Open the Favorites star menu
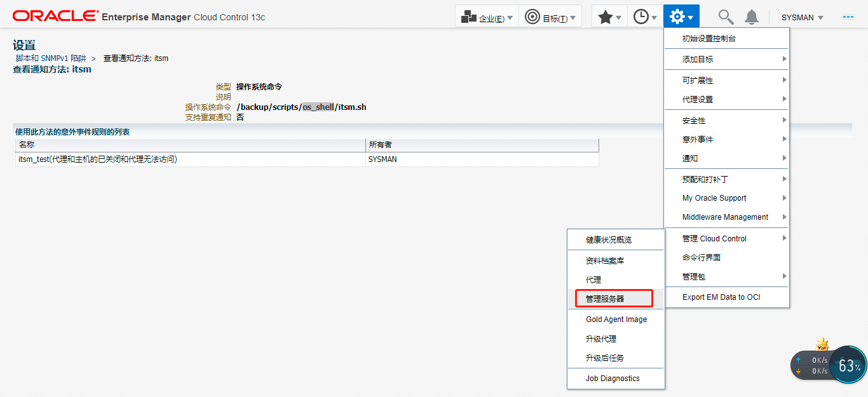The height and width of the screenshot is (397, 868). tap(610, 17)
